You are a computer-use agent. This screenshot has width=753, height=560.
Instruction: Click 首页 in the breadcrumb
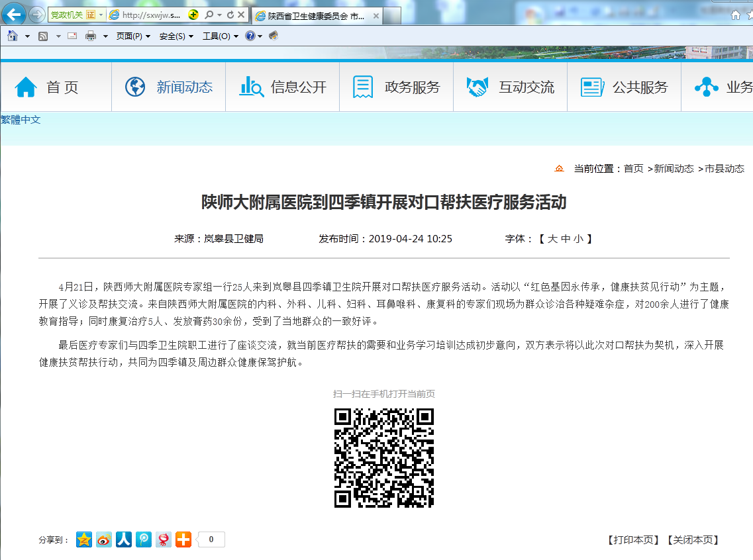633,168
